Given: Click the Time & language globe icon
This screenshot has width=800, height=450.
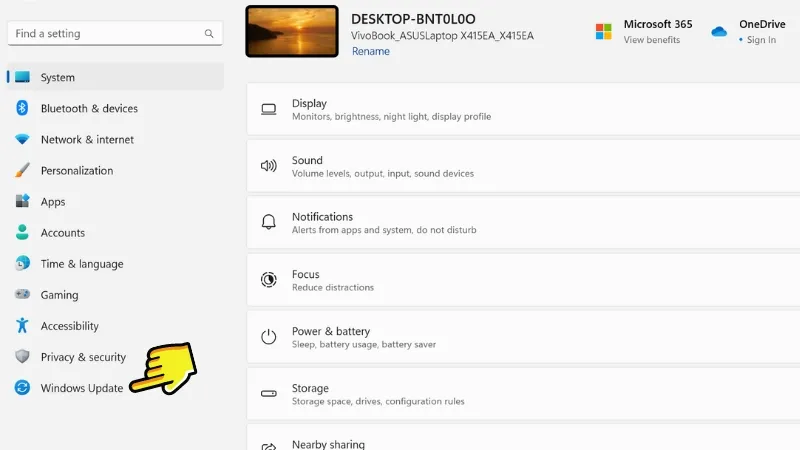Looking at the screenshot, I should [x=22, y=263].
